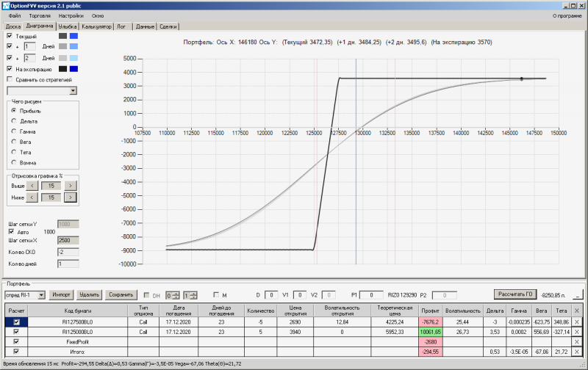Switch to the Улыбка tab
This screenshot has height=370, width=588.
pos(68,26)
